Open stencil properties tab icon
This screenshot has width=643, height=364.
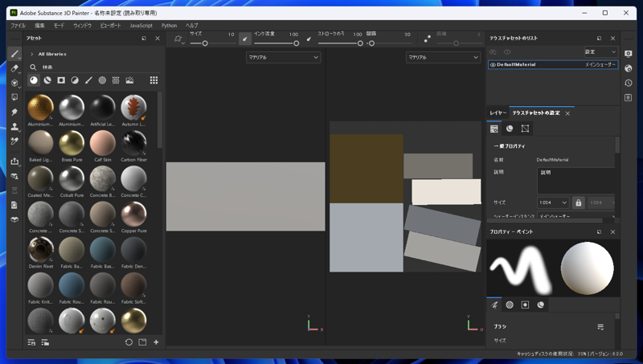click(525, 305)
